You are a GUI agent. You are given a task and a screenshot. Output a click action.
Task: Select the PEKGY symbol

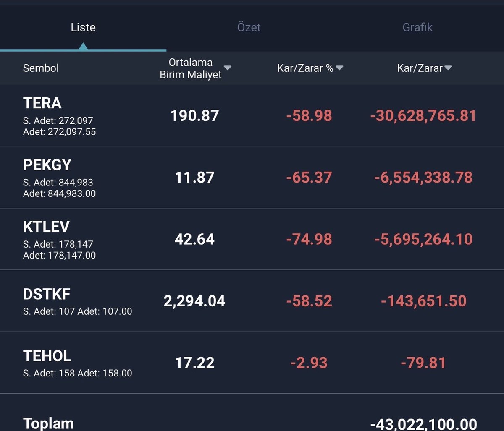pyautogui.click(x=47, y=165)
